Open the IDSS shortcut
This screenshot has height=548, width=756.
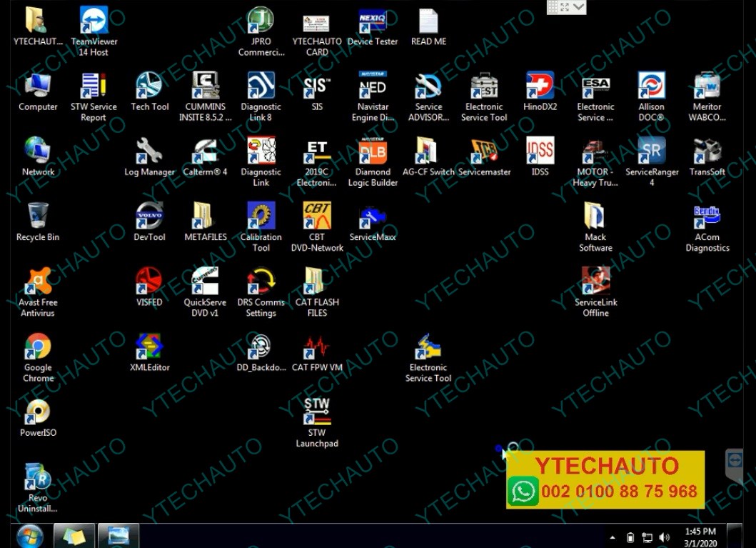540,158
